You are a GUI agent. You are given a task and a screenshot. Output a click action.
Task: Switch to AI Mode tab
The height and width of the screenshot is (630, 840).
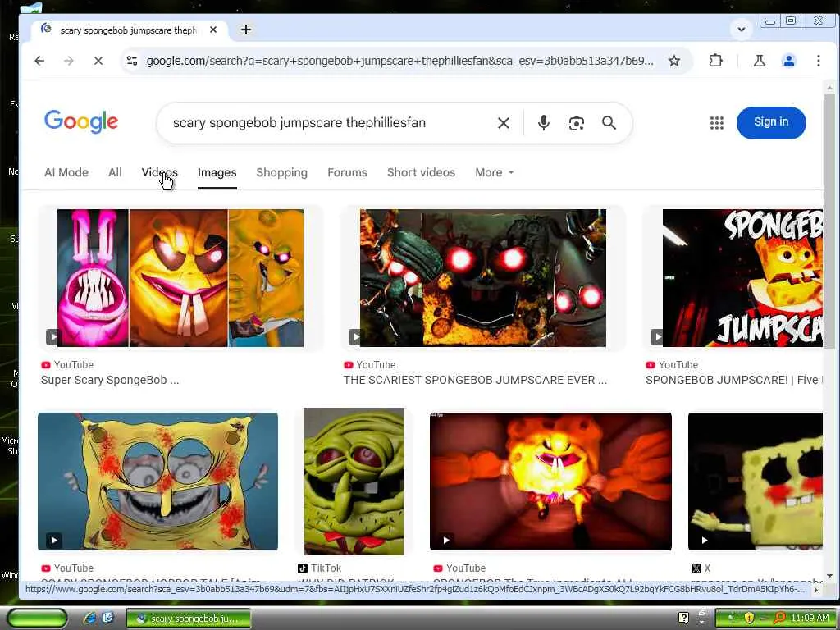coord(66,172)
